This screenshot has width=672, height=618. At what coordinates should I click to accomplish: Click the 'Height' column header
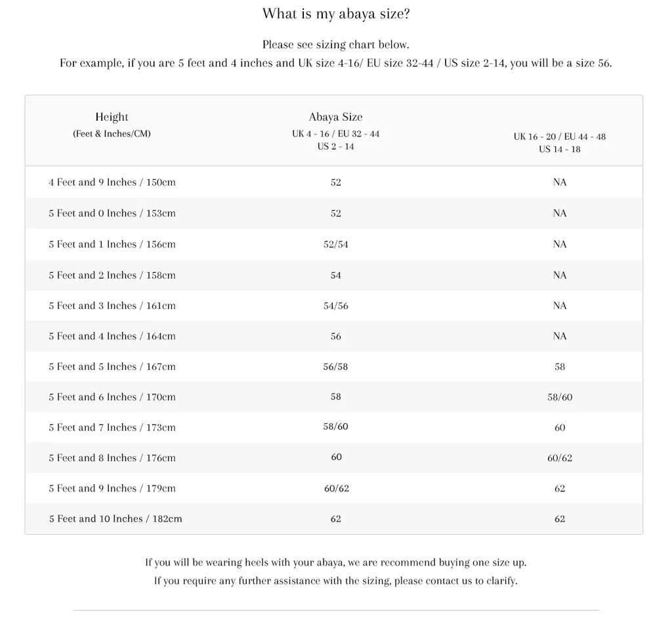coord(112,117)
